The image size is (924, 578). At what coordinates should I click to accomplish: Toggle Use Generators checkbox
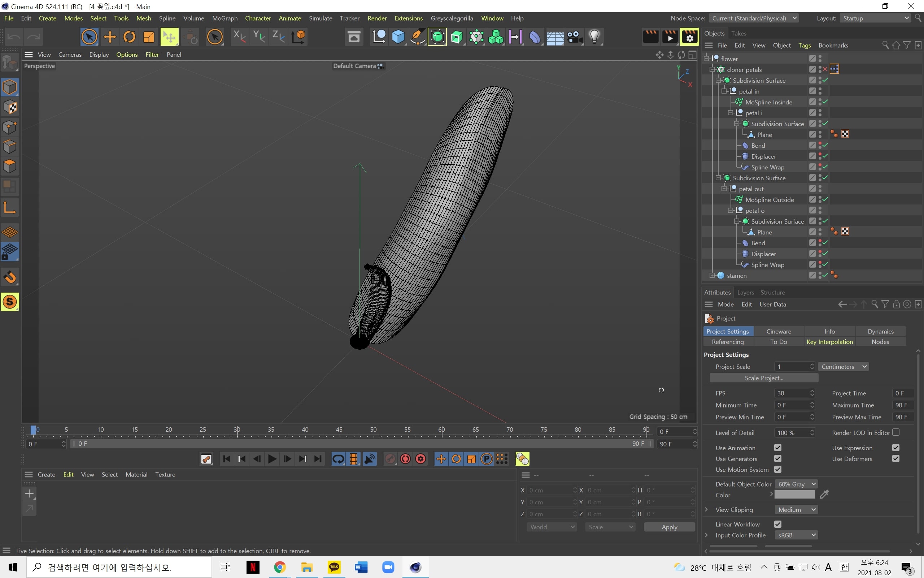(777, 458)
